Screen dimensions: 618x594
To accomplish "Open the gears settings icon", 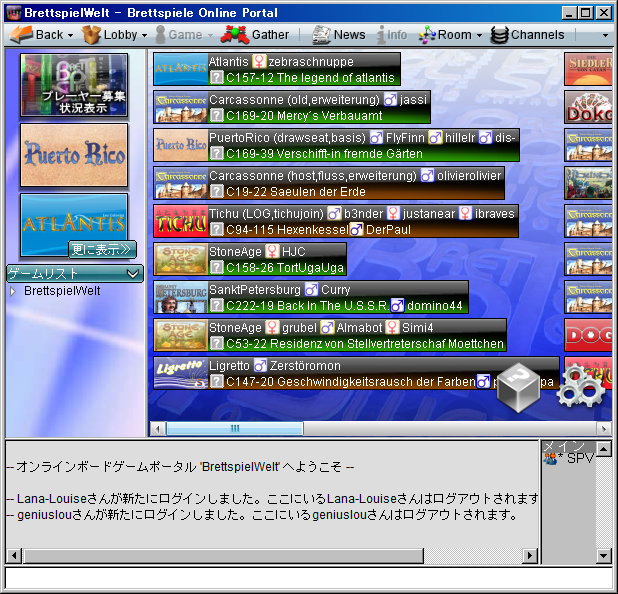I will click(581, 386).
